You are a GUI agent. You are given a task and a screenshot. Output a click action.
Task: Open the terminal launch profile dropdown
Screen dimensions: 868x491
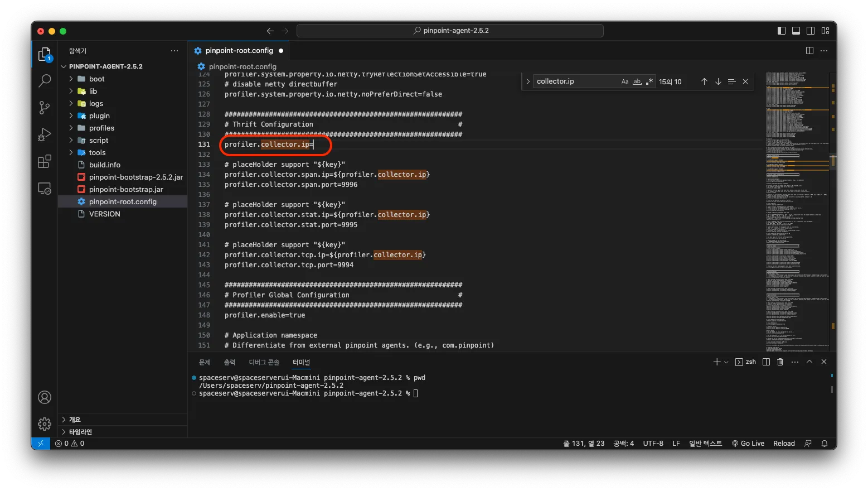726,362
